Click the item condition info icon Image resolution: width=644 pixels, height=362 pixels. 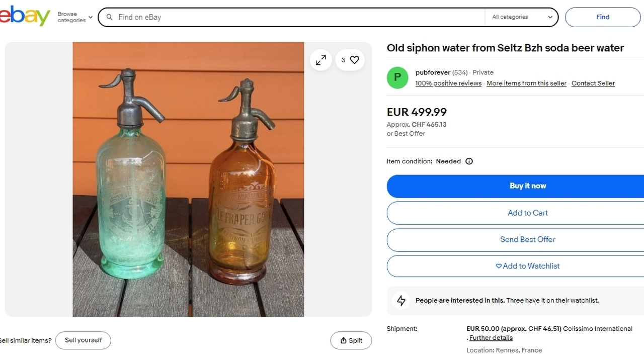tap(469, 161)
